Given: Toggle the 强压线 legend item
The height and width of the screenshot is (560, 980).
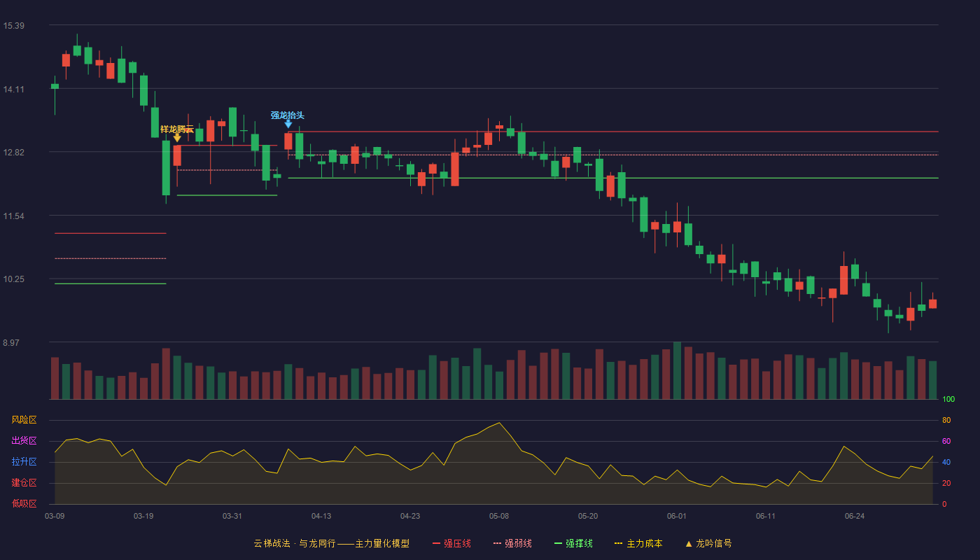Looking at the screenshot, I should click(451, 543).
